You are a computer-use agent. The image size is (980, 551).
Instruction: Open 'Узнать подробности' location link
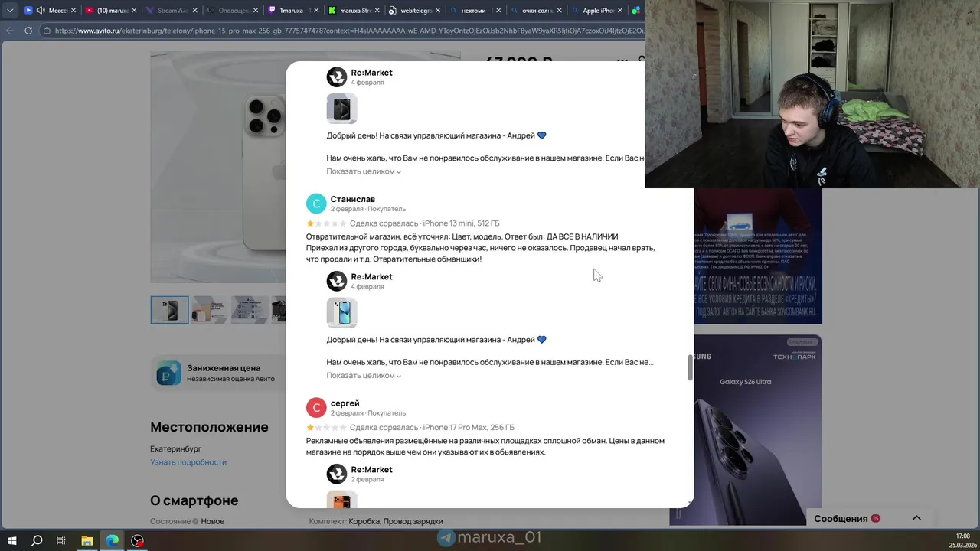[188, 462]
